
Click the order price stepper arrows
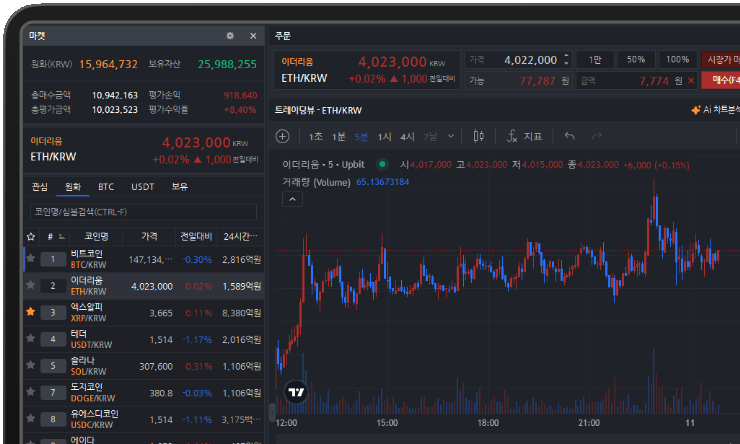click(x=567, y=60)
